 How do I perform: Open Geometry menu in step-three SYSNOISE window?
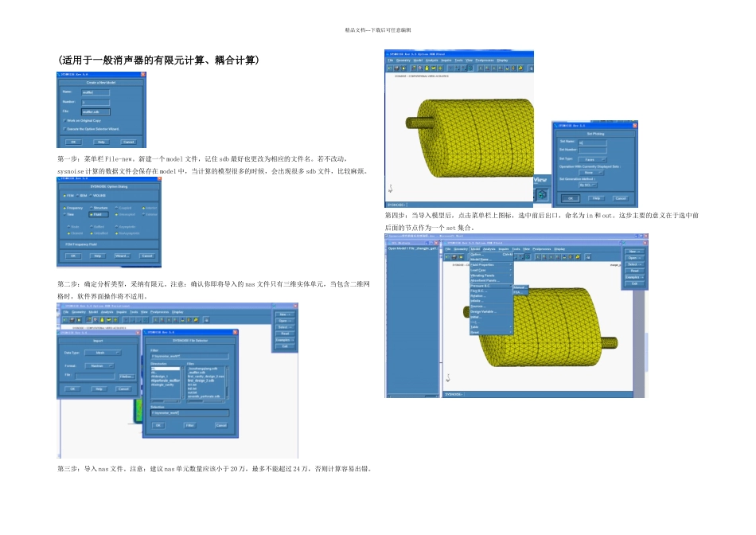(79, 312)
